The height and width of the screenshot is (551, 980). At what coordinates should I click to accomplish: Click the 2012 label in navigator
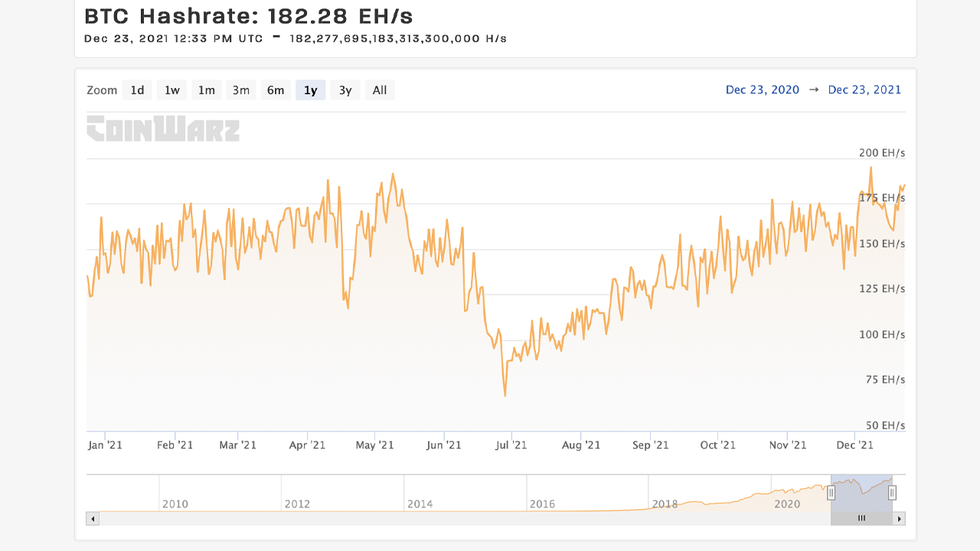(x=297, y=504)
